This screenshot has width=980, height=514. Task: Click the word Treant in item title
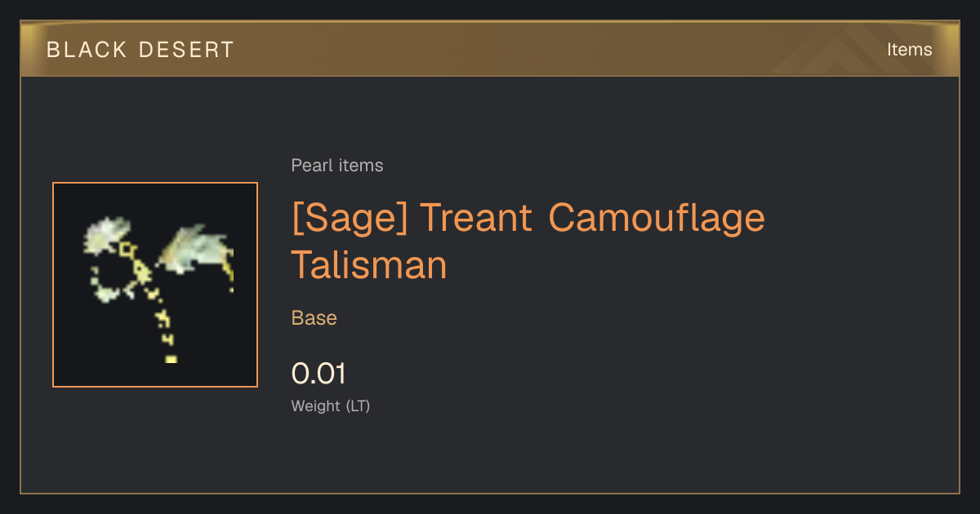(x=475, y=218)
